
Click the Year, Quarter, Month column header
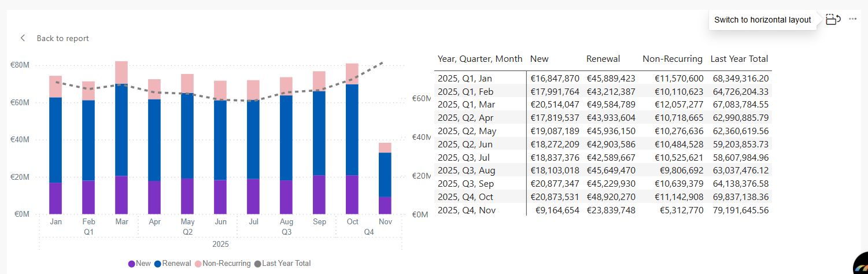click(480, 59)
